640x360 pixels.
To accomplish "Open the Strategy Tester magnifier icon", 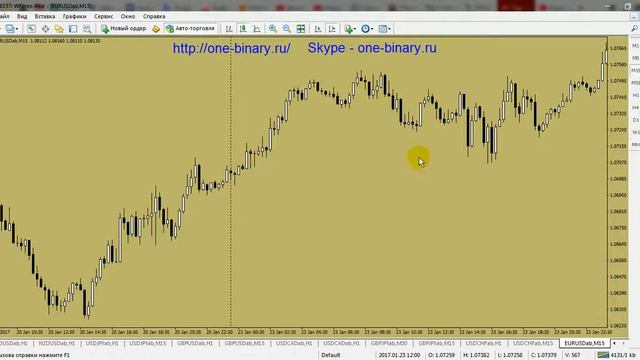I will click(87, 29).
